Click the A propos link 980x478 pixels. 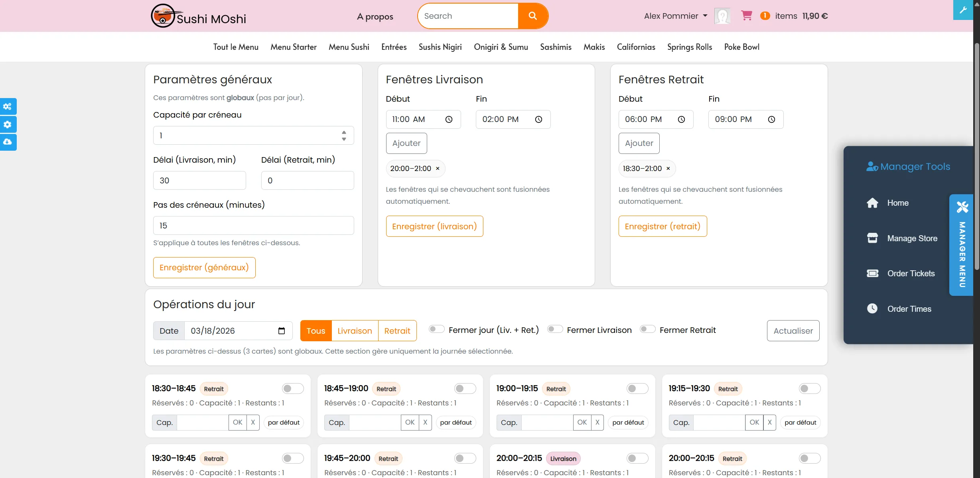pos(375,16)
